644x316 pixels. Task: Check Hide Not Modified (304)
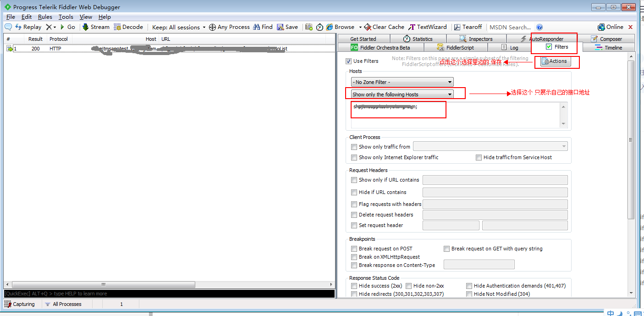tap(469, 294)
